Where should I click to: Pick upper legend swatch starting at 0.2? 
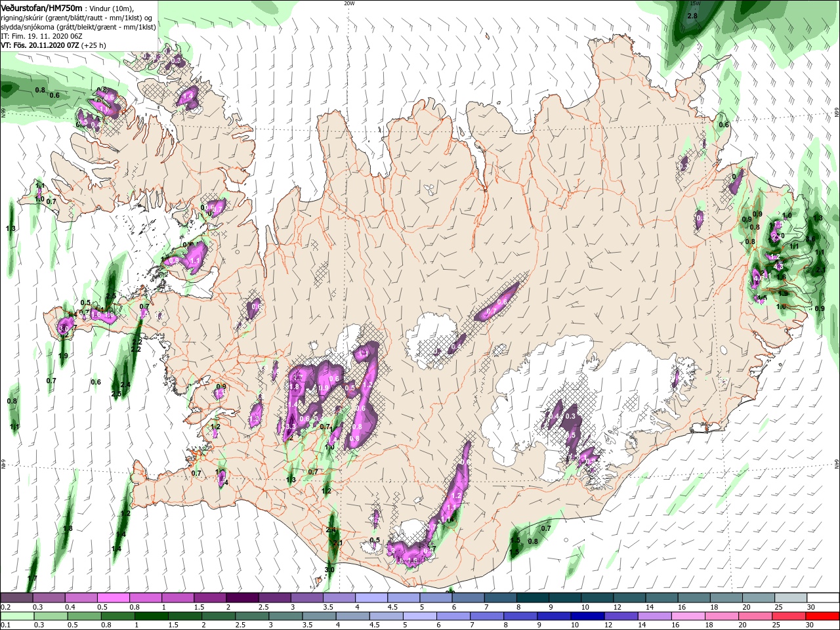click(x=16, y=598)
